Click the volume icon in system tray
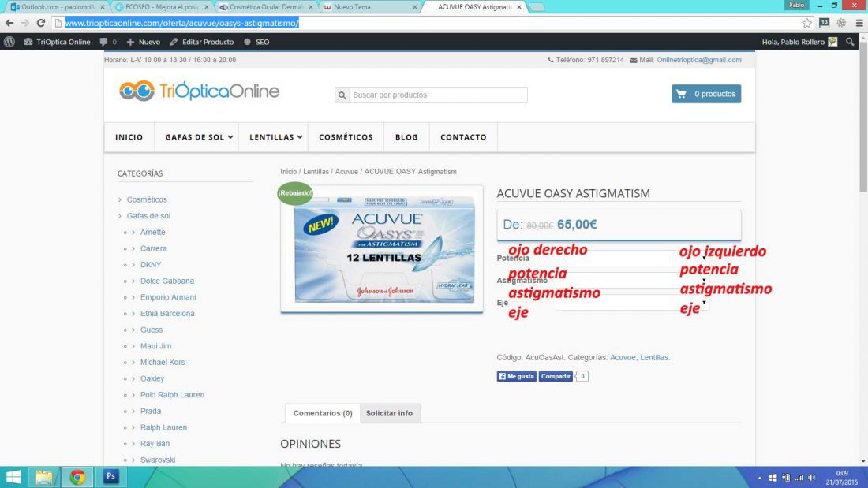This screenshot has width=868, height=488. pyautogui.click(x=811, y=478)
